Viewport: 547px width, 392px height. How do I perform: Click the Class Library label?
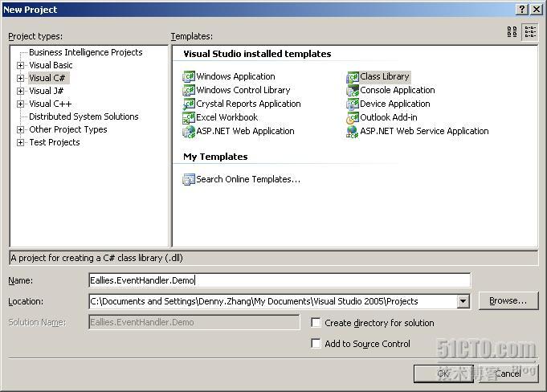(385, 76)
